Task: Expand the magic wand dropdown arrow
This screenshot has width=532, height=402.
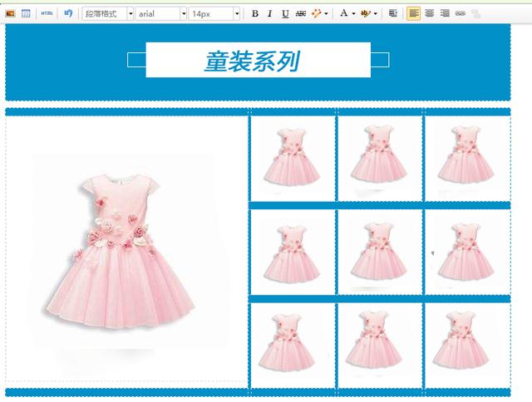Action: tap(326, 14)
